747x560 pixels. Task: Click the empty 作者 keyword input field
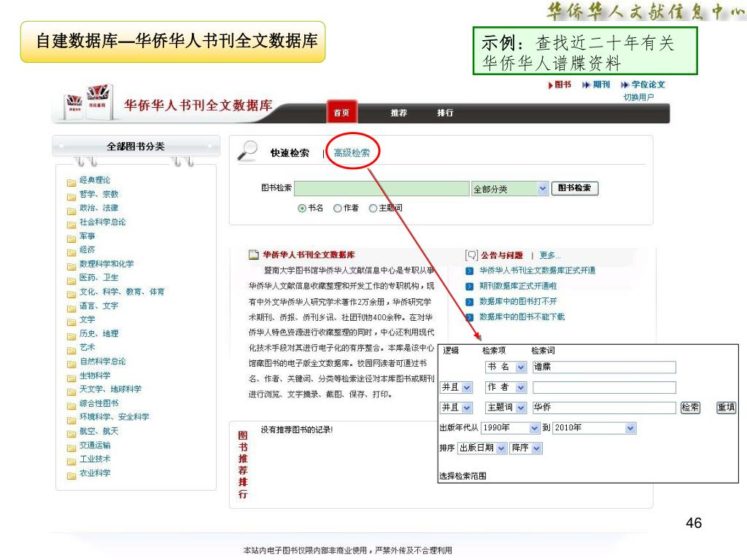tap(604, 388)
